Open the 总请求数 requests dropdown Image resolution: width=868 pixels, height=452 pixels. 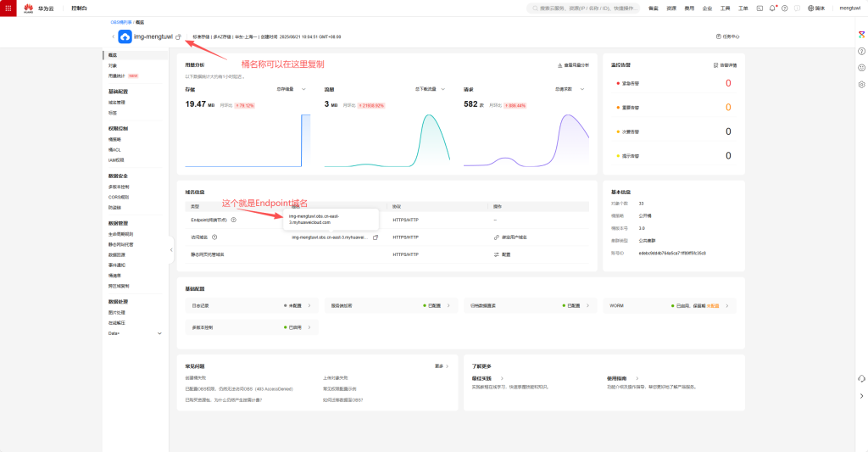(x=570, y=88)
